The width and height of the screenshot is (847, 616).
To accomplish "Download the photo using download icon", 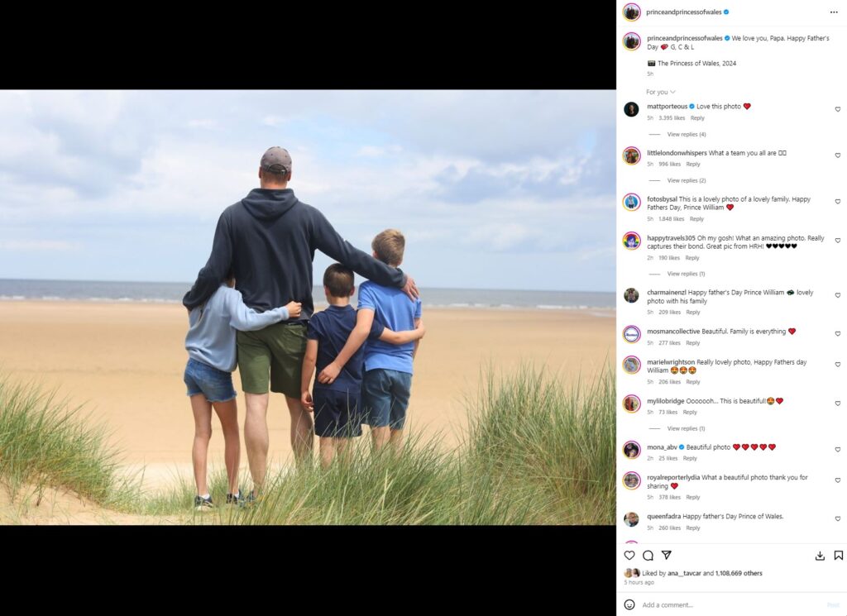I will pyautogui.click(x=820, y=556).
